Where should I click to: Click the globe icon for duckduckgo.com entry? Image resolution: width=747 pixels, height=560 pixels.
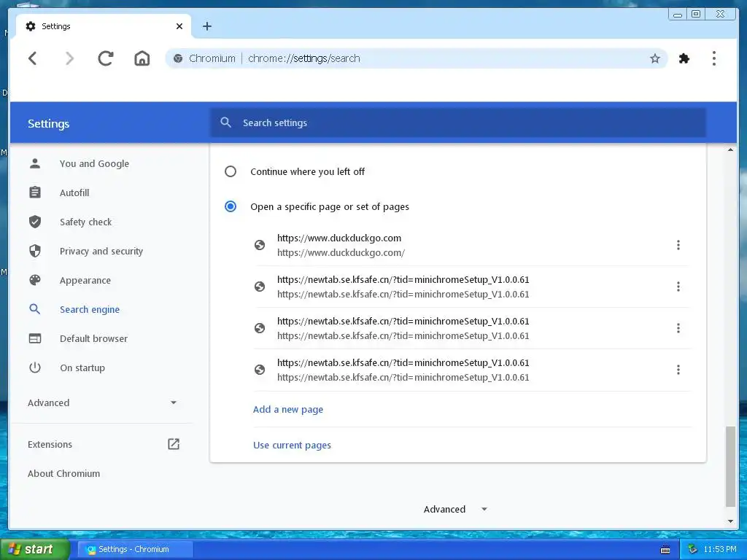[260, 245]
